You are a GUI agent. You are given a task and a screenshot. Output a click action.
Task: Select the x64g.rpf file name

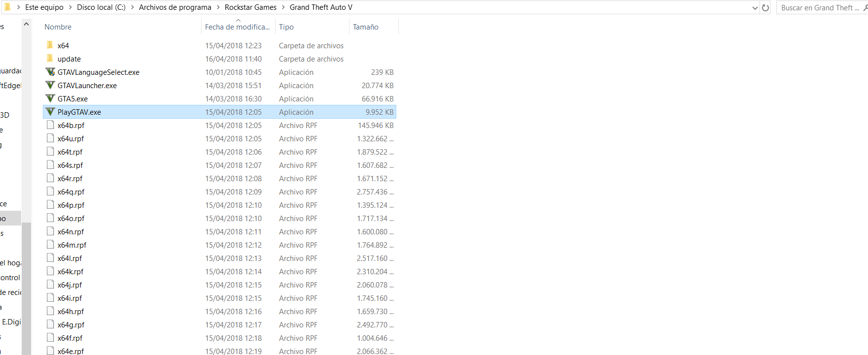click(x=71, y=325)
